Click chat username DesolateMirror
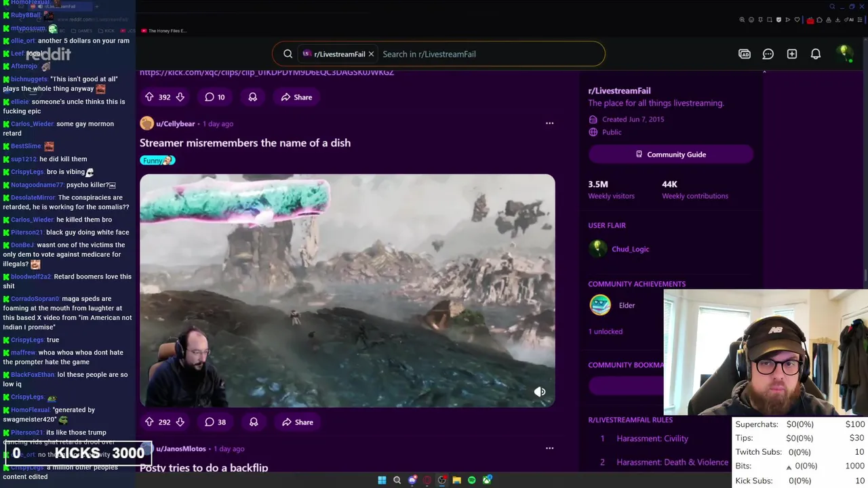This screenshot has height=488, width=868. (x=33, y=197)
